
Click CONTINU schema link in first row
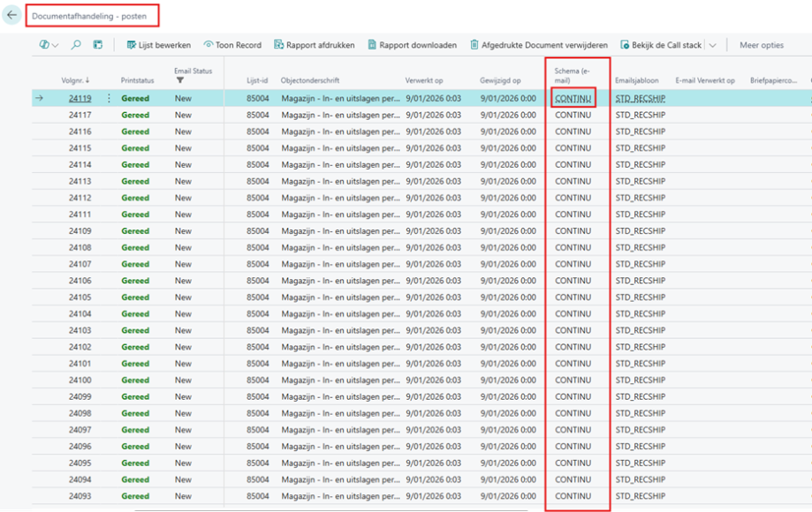click(x=573, y=99)
